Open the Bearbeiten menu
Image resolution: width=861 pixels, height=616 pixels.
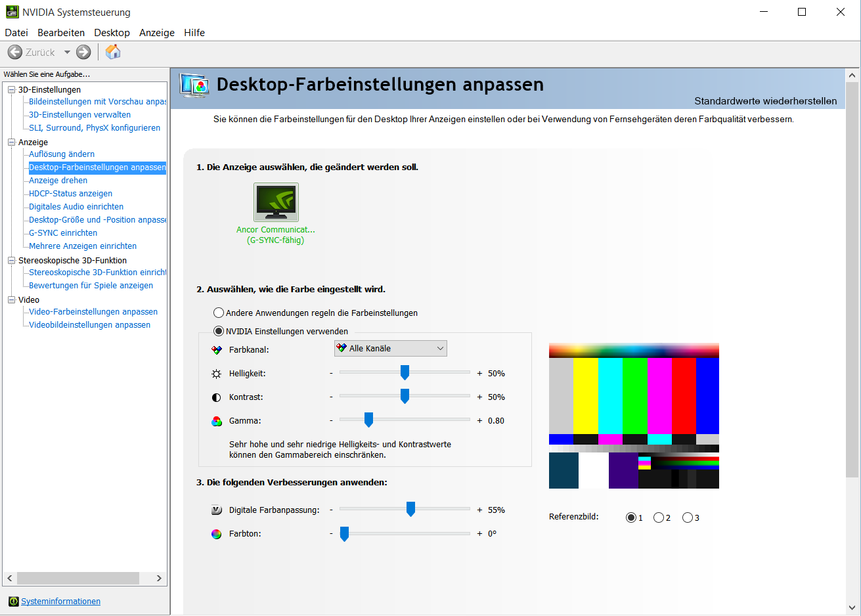pos(61,33)
